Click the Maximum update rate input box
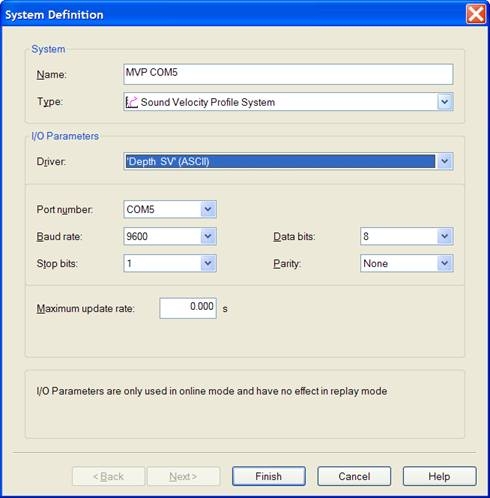 (x=188, y=308)
